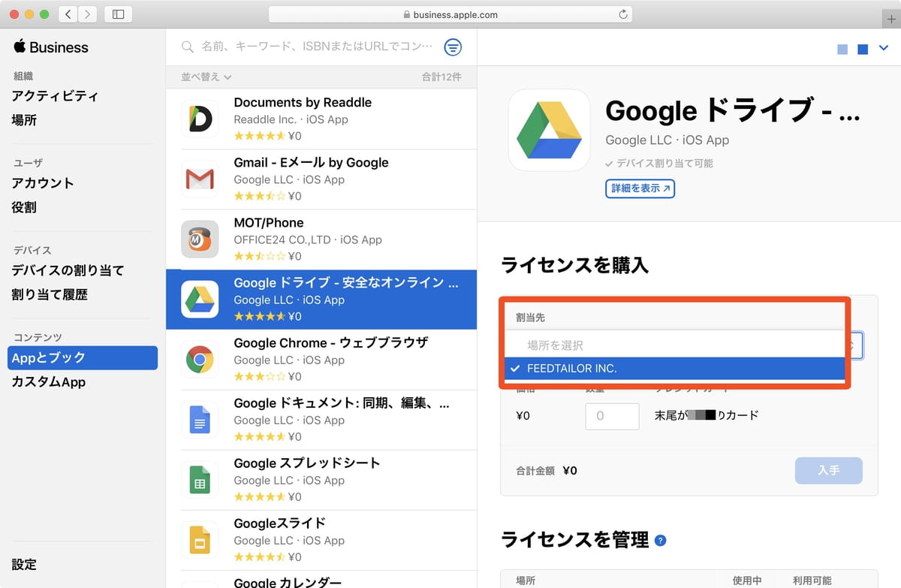Click the 使用中 column header
The height and width of the screenshot is (588, 901).
[x=747, y=580]
